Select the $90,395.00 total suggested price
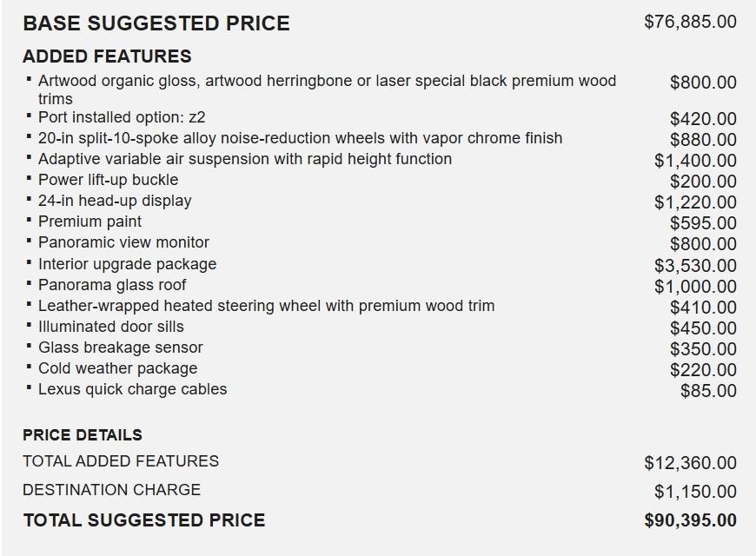Screen dimensions: 756x556 (690, 520)
